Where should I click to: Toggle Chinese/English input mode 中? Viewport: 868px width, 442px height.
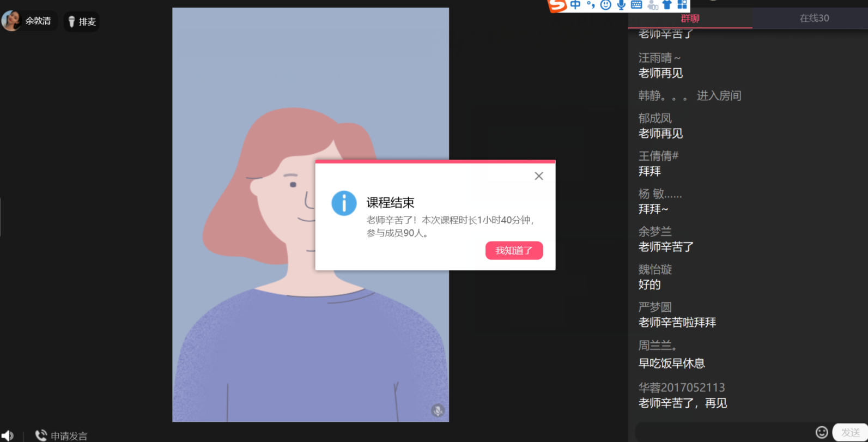575,5
